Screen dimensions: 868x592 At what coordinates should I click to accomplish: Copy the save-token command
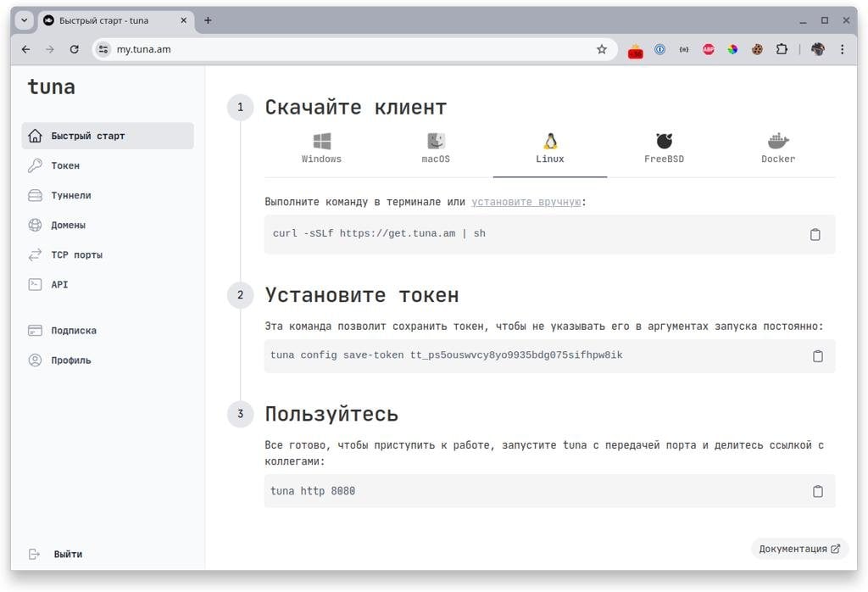(818, 356)
